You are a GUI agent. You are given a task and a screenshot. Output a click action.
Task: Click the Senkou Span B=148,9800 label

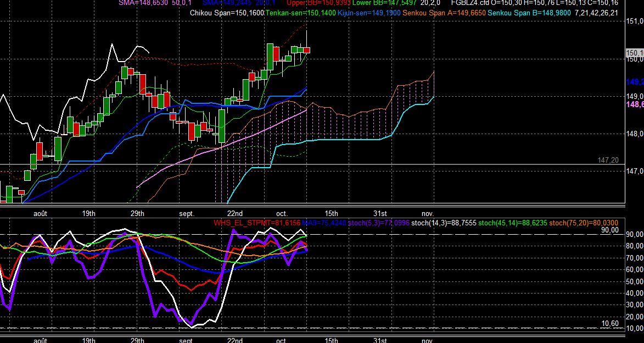pyautogui.click(x=529, y=13)
